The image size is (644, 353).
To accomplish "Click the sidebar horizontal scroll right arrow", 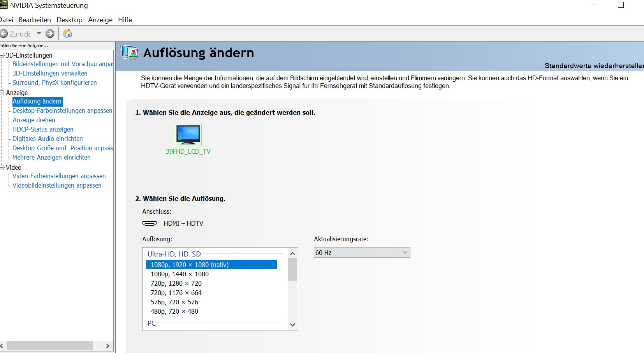I will [107, 346].
